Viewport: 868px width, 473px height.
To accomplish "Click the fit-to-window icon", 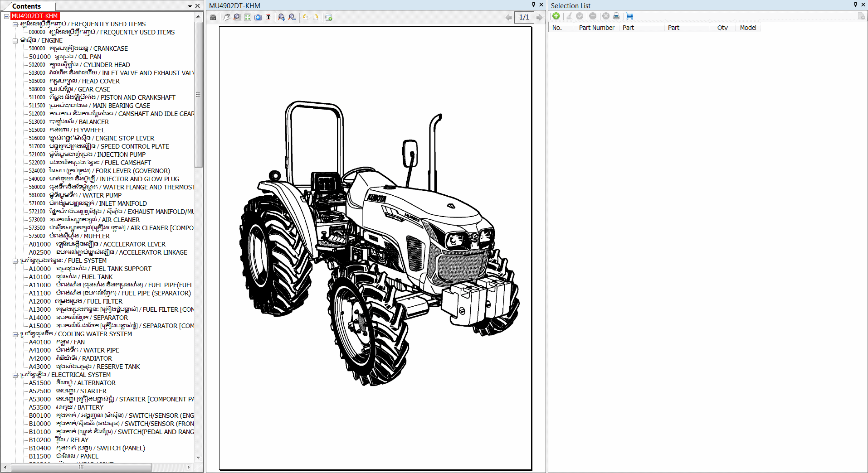I will (248, 17).
